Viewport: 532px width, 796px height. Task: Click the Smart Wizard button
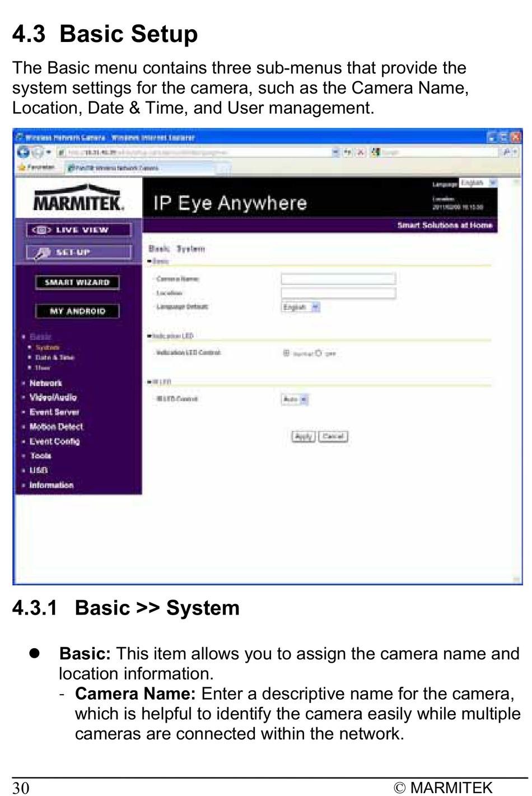tap(77, 282)
